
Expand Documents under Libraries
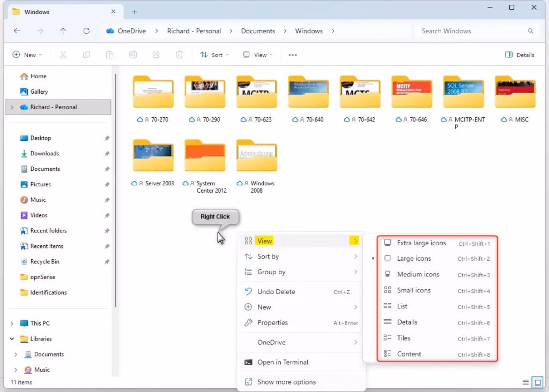point(16,354)
